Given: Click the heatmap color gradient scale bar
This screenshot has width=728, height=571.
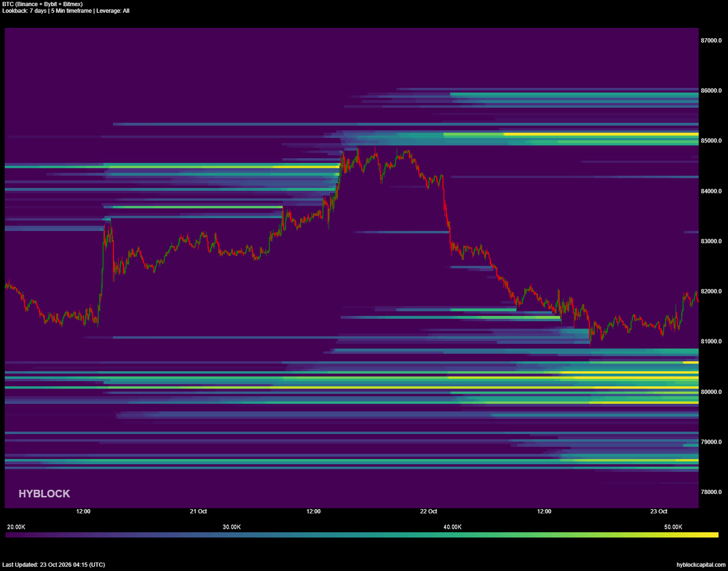Looking at the screenshot, I should pos(362,535).
